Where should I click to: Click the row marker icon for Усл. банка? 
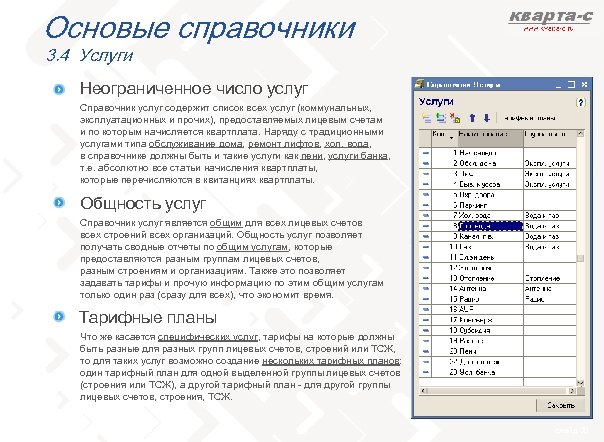pyautogui.click(x=425, y=372)
